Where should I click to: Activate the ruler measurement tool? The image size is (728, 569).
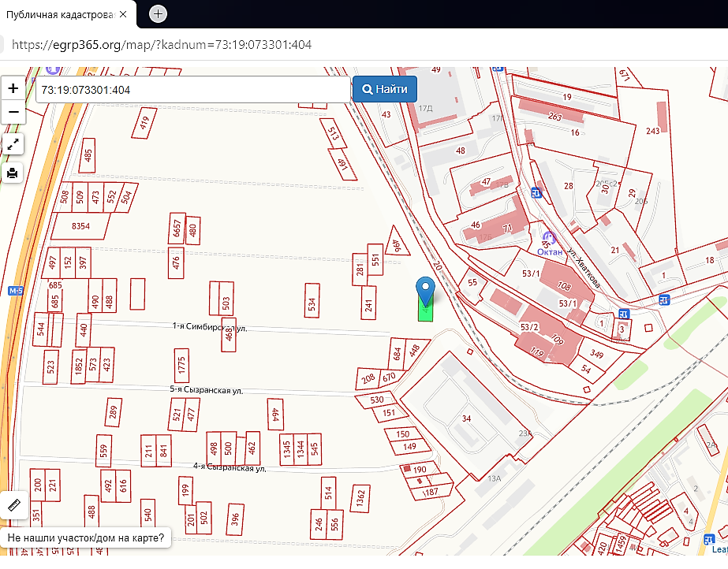(x=13, y=503)
